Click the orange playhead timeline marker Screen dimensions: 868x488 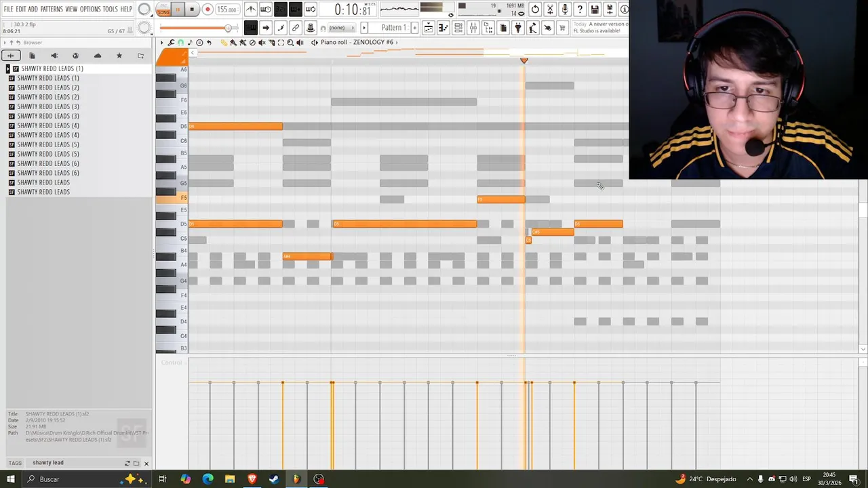tap(524, 60)
